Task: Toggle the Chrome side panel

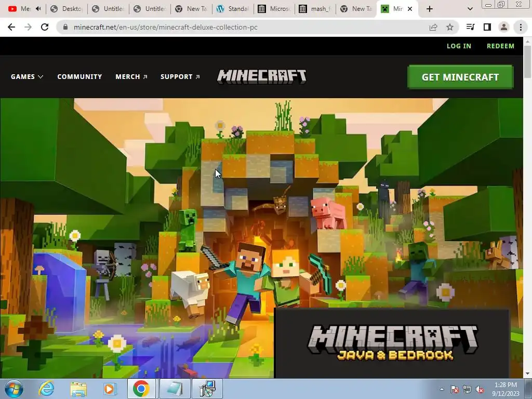Action: (x=487, y=27)
